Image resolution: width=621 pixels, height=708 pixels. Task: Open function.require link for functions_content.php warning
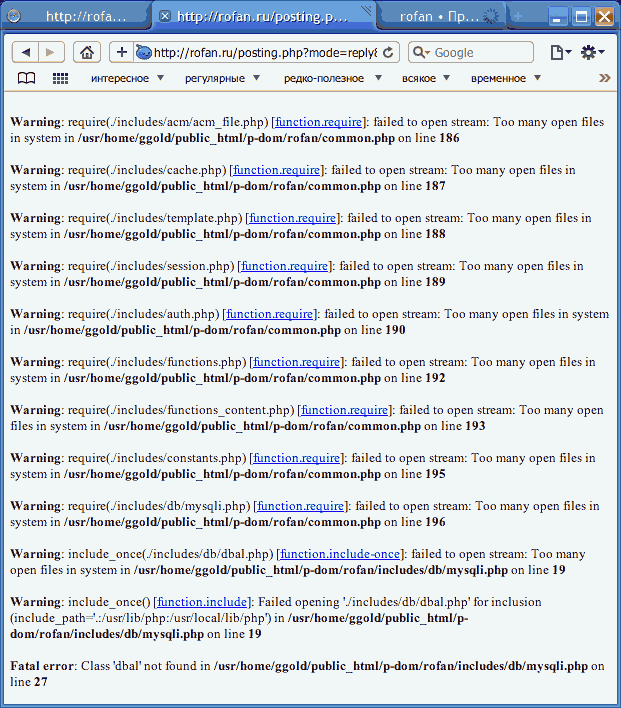(344, 410)
